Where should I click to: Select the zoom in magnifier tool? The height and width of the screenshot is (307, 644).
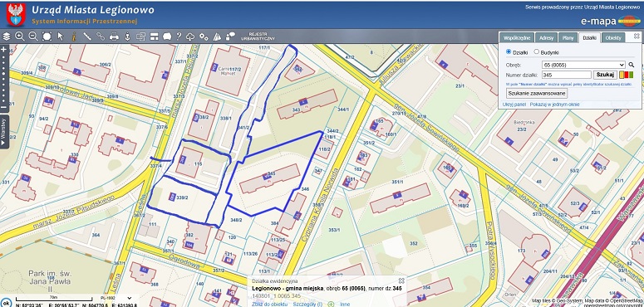click(19, 37)
